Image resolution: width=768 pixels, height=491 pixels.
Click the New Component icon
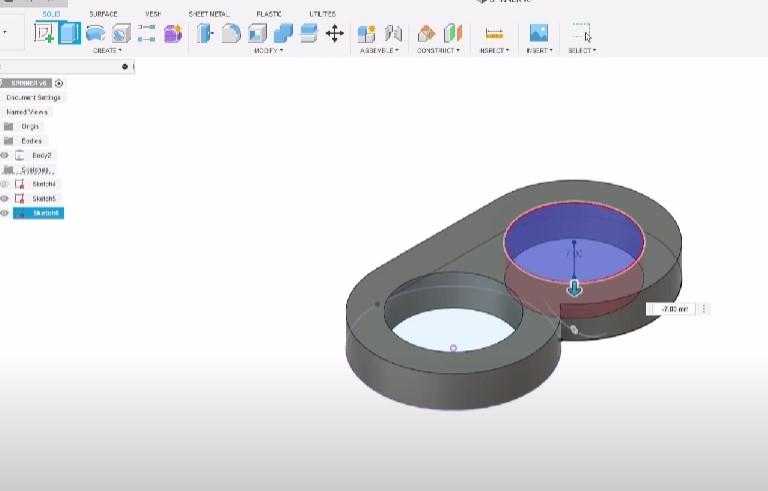tap(366, 33)
